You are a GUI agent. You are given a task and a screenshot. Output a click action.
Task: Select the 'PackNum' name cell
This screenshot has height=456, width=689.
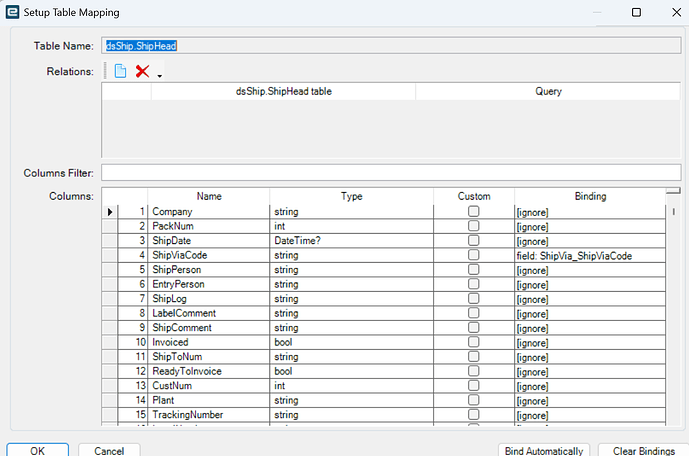(209, 226)
